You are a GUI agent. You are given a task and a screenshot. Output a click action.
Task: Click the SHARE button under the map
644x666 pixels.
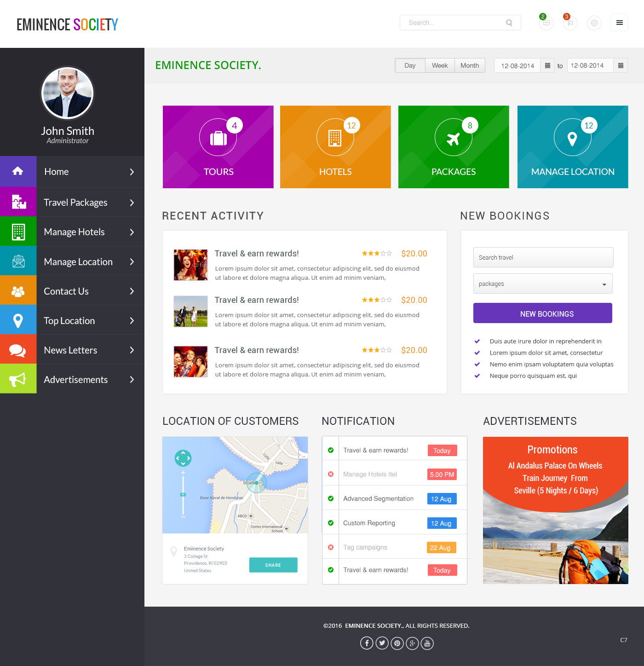pos(273,565)
